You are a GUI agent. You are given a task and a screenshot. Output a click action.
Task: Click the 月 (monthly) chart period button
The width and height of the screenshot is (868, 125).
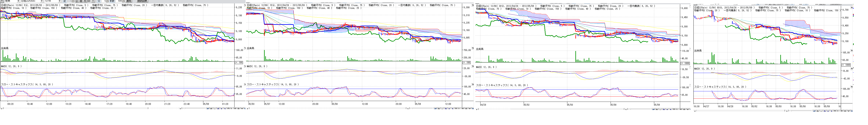(x=85, y=1)
